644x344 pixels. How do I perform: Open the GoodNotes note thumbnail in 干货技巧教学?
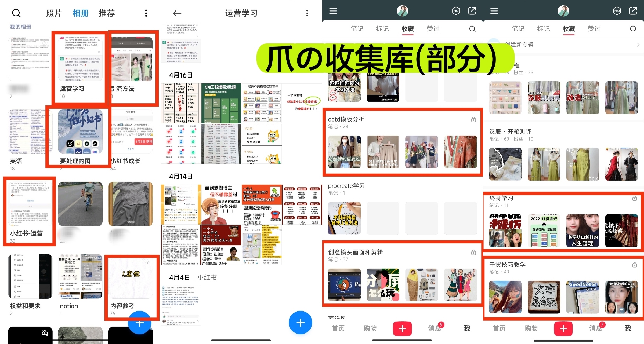583,297
